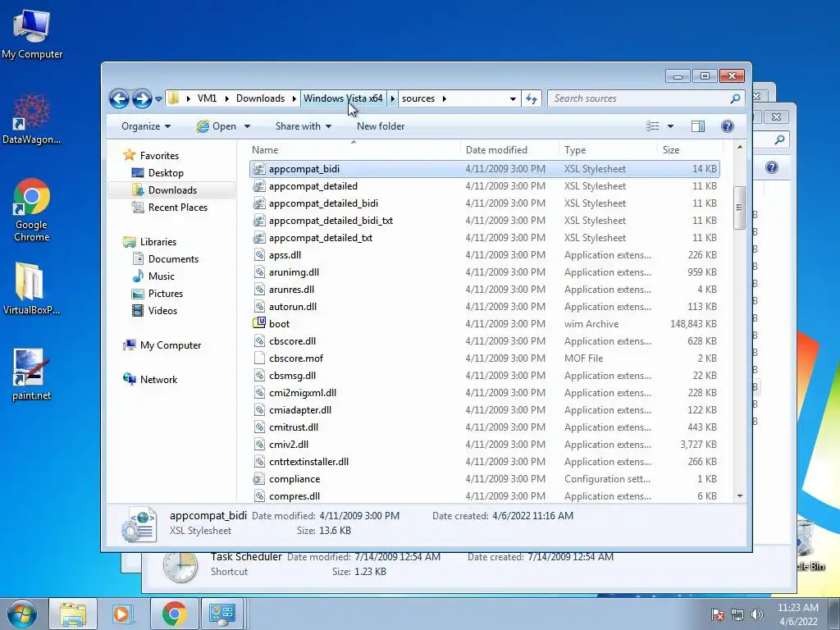Open the dropdown arrow next to Open
Viewport: 840px width, 630px height.
tap(247, 126)
